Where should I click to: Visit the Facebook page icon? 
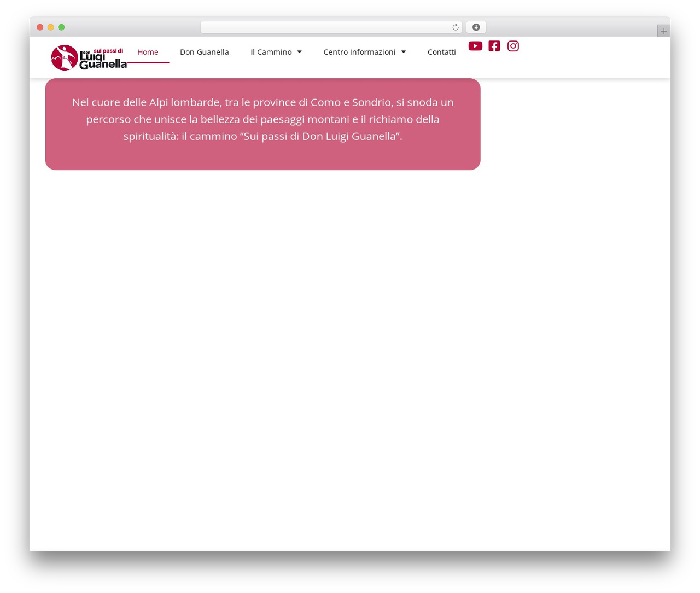coord(494,46)
